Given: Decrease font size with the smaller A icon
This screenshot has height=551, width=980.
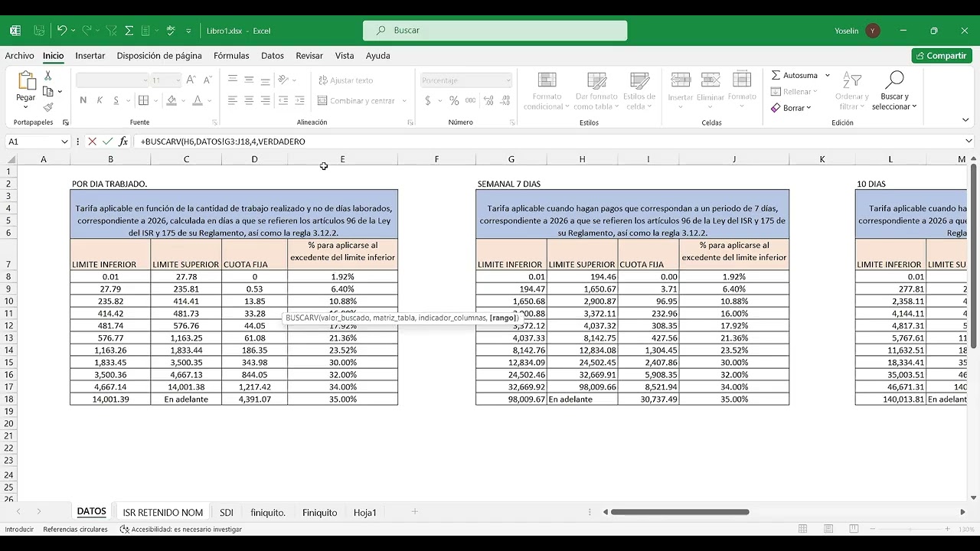Looking at the screenshot, I should (207, 80).
